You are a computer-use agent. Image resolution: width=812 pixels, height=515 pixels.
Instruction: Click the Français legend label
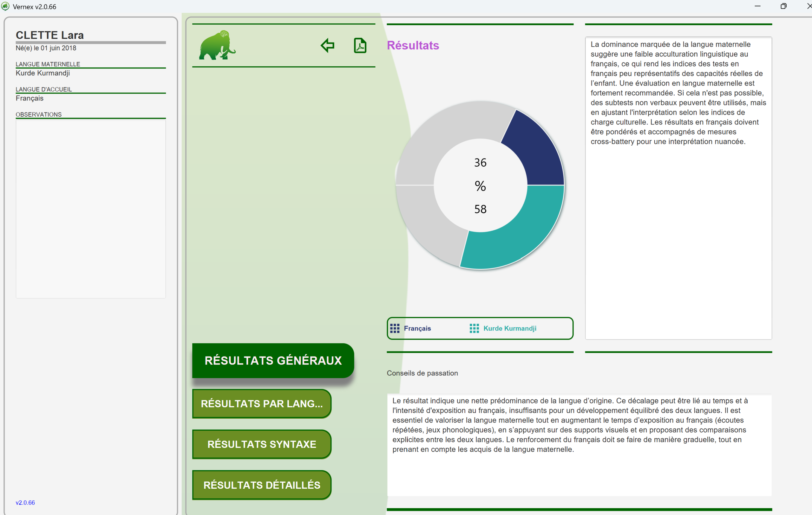coord(417,328)
